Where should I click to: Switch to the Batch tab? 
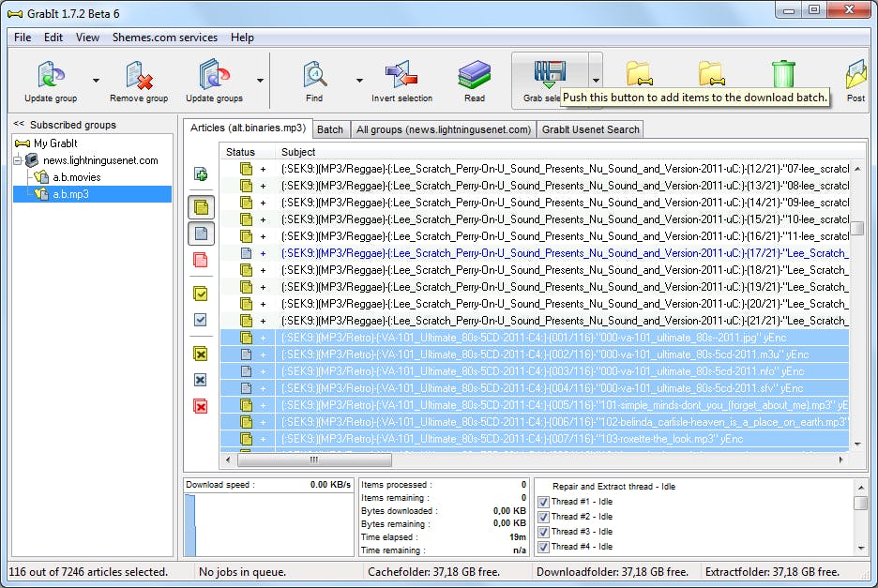click(x=329, y=129)
